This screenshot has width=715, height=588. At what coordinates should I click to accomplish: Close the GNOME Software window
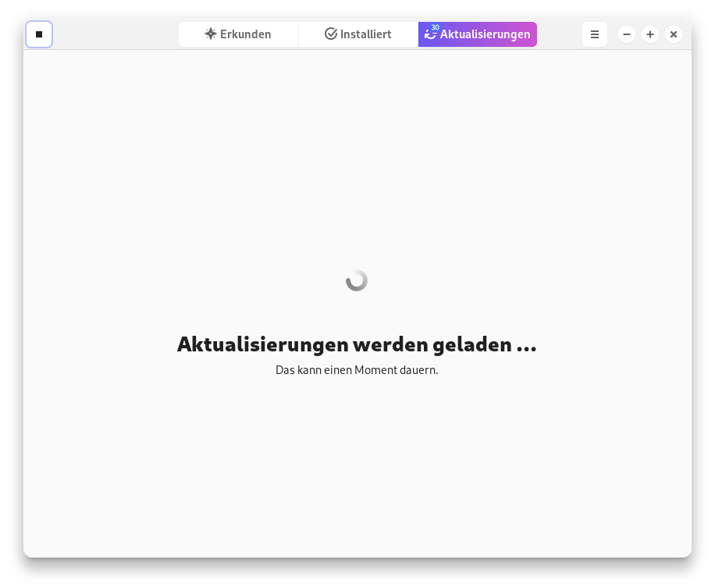(x=674, y=34)
